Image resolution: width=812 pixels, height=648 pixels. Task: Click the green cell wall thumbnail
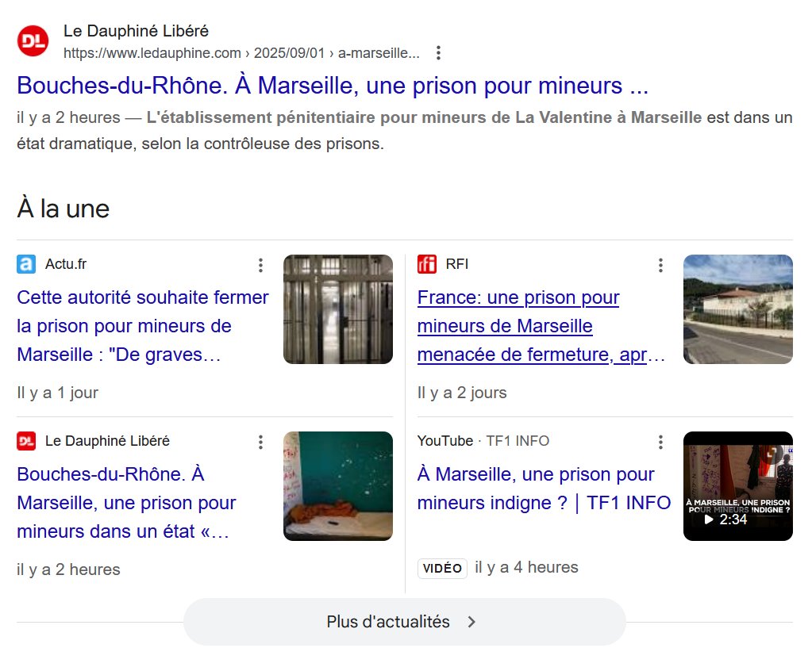pos(338,486)
